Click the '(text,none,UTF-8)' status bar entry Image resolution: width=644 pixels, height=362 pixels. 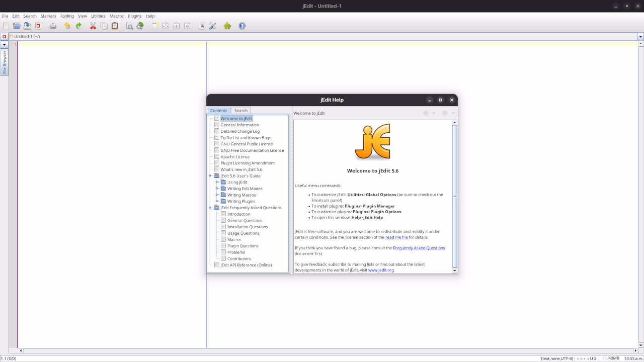tap(556, 358)
